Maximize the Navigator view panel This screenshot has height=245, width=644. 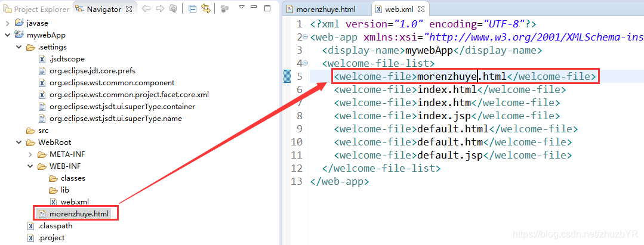point(267,8)
